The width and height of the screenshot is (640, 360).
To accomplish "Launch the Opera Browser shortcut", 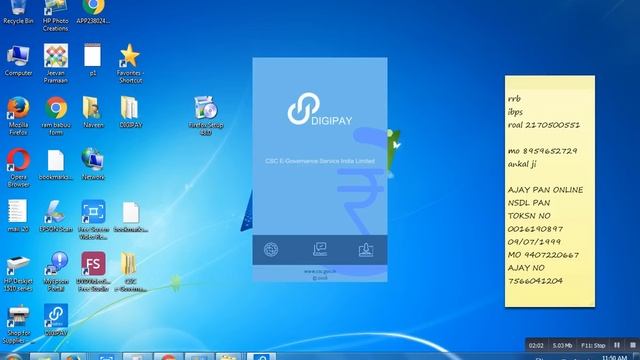I will 18,168.
